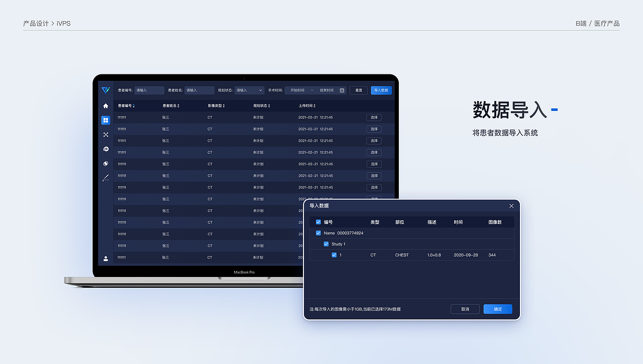643x364 pixels.
Task: Click the circle-with-arrow icon in sidebar
Action: [105, 149]
